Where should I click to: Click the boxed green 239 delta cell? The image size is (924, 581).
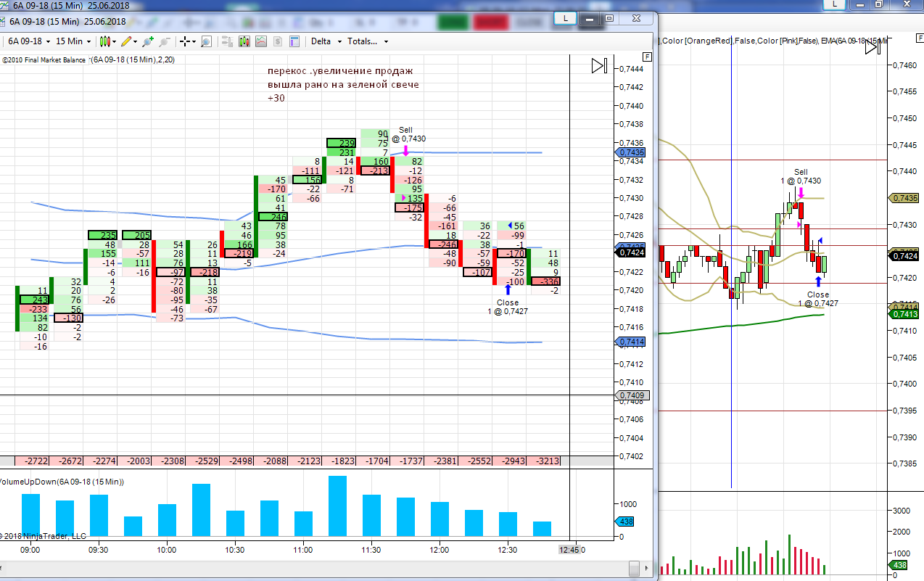(x=341, y=144)
